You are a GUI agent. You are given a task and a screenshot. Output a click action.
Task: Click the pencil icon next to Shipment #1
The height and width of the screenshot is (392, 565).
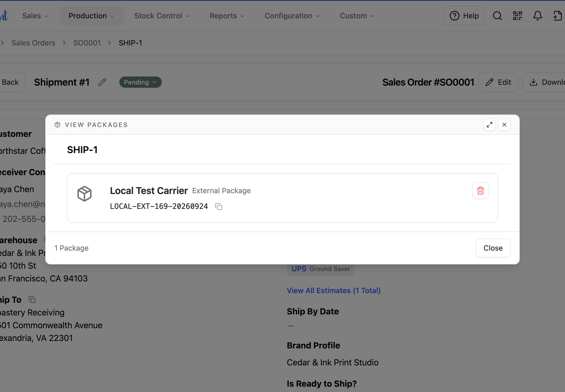(102, 82)
